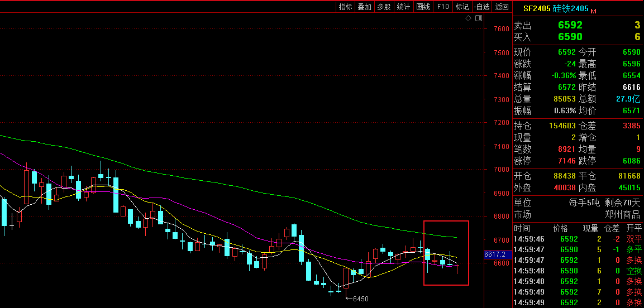Select the 多股 multi-stock view
This screenshot has width=644, height=308.
coord(384,7)
